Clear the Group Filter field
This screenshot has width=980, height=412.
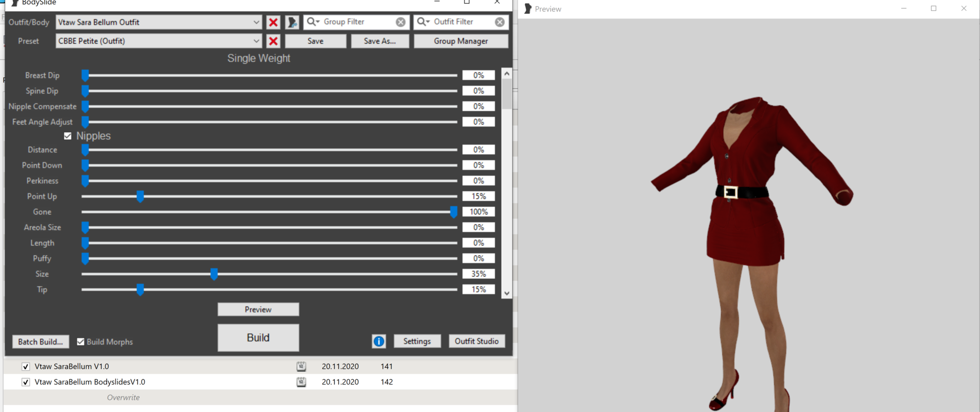pos(401,22)
